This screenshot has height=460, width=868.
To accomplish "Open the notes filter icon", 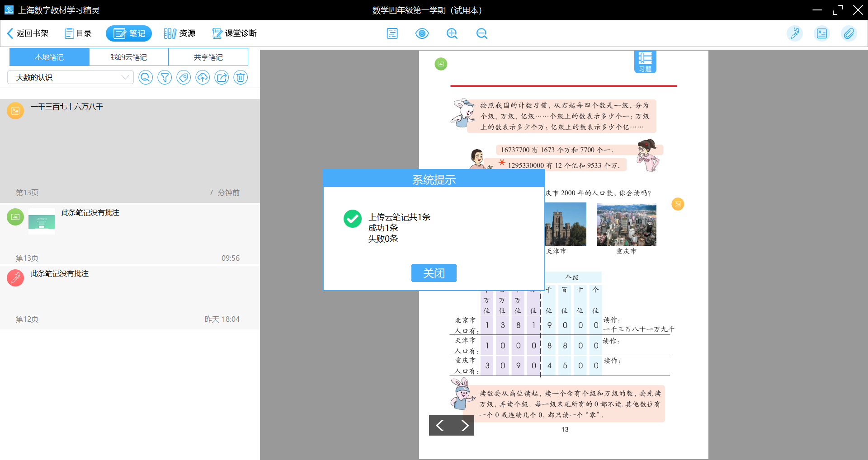I will pos(165,78).
